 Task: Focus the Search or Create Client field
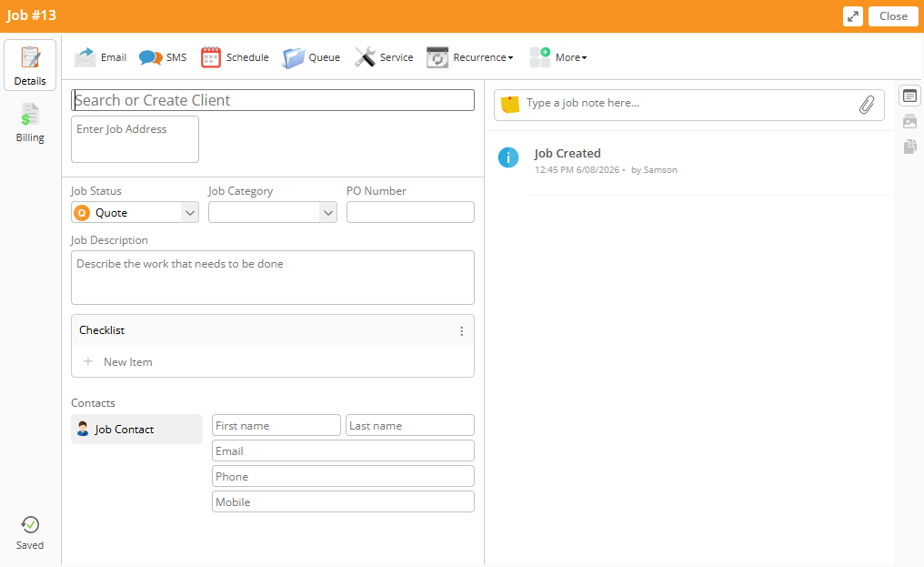point(273,100)
